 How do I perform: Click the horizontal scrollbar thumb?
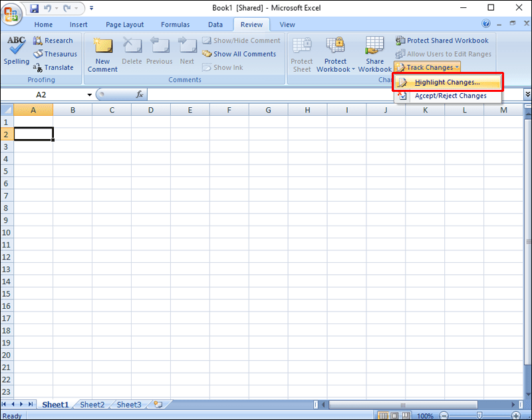pyautogui.click(x=403, y=405)
